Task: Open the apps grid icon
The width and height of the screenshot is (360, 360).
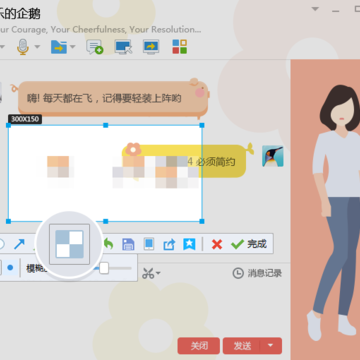Action: [x=180, y=47]
